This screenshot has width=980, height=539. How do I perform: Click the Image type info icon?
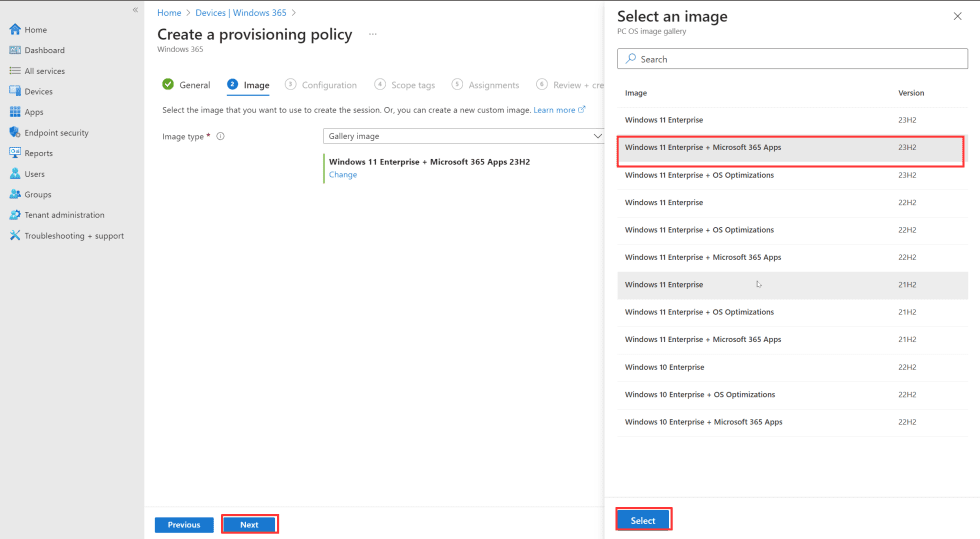point(221,136)
